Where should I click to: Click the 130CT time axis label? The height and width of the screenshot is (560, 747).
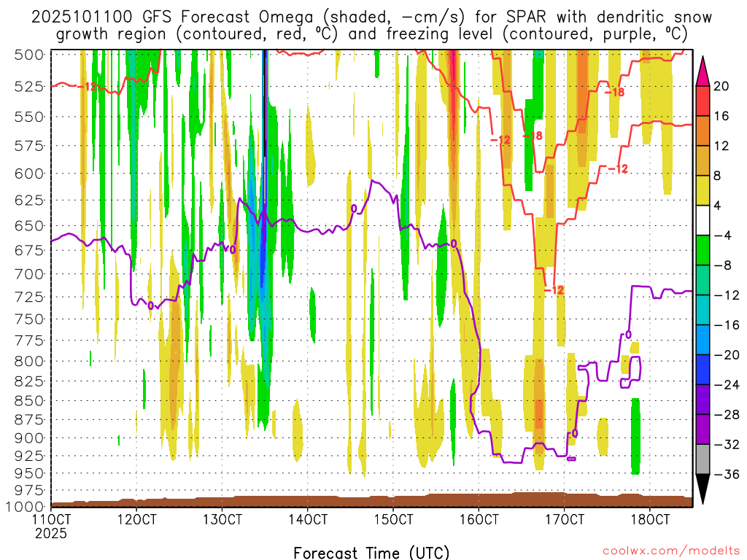pyautogui.click(x=222, y=519)
